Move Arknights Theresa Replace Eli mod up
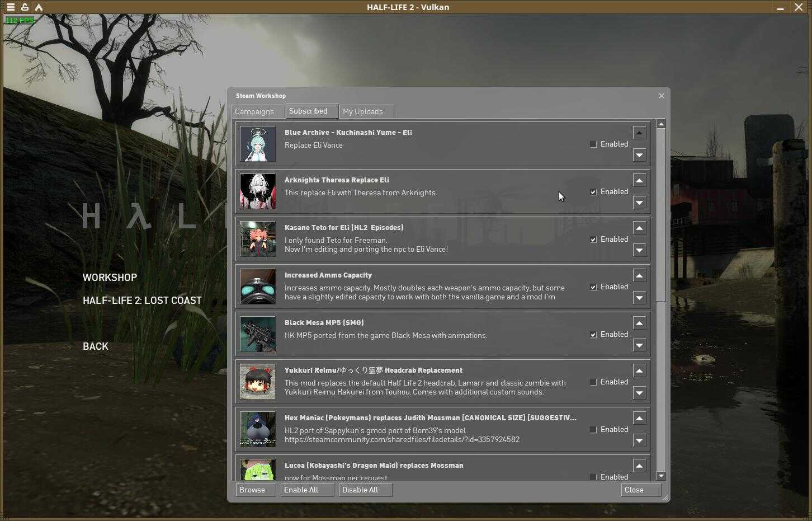The height and width of the screenshot is (521, 812). pos(639,180)
